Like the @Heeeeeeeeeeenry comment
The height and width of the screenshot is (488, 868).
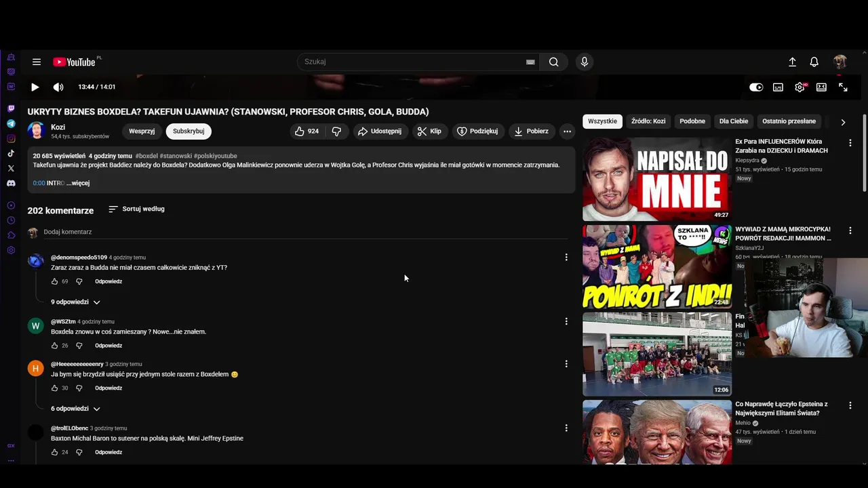tap(55, 388)
